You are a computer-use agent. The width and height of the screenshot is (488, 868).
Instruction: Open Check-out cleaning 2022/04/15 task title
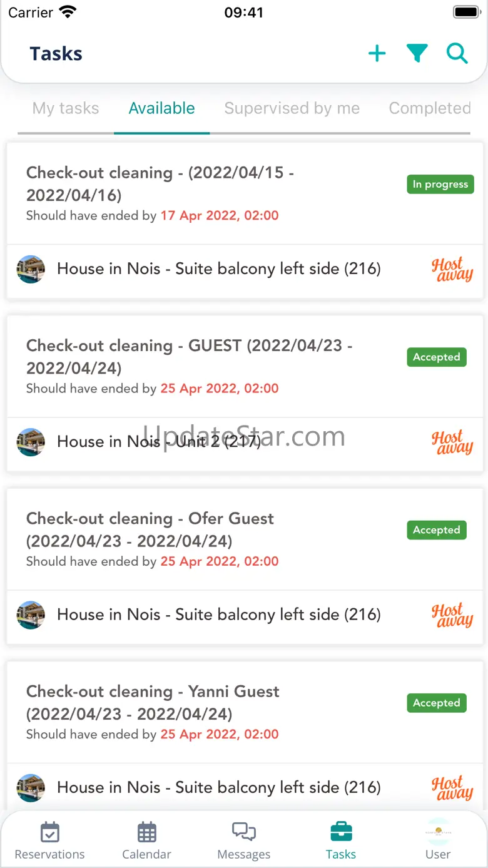[x=160, y=183]
